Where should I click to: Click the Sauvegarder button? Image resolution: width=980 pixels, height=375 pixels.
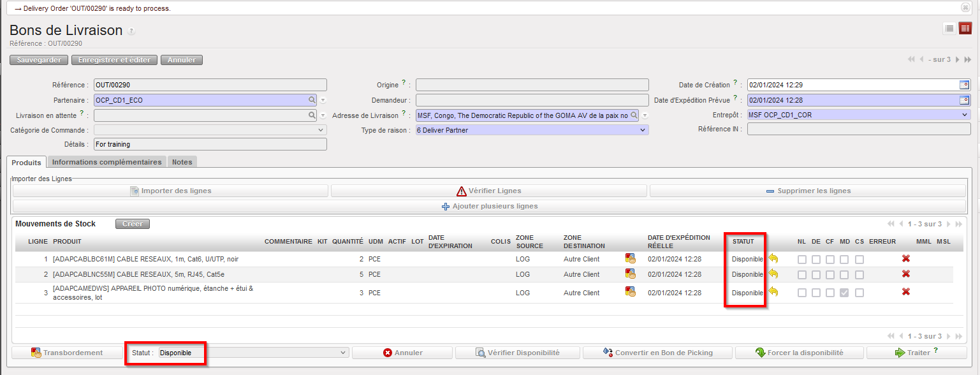pyautogui.click(x=39, y=60)
